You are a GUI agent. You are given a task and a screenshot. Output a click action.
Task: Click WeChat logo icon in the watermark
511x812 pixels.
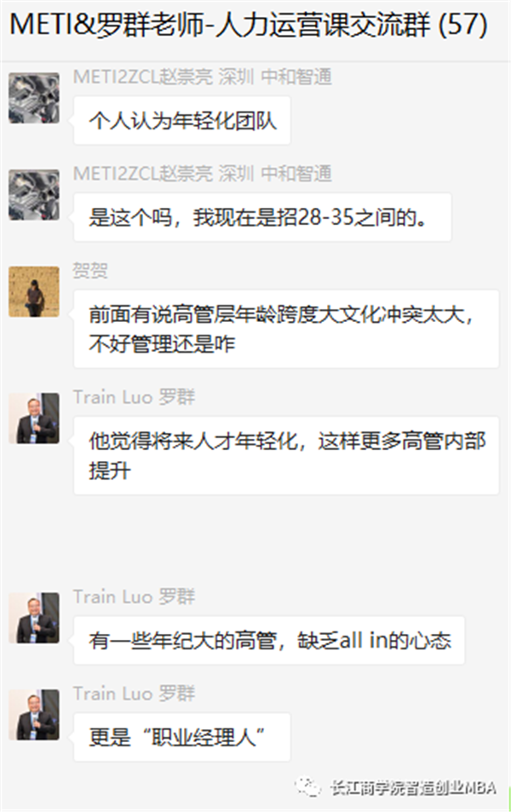point(308,787)
